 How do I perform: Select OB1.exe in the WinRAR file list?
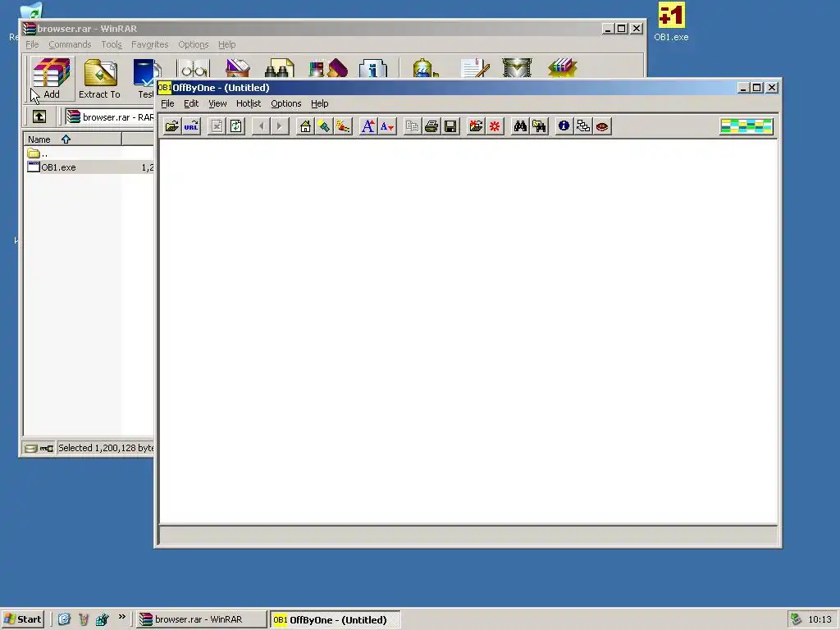click(89, 167)
